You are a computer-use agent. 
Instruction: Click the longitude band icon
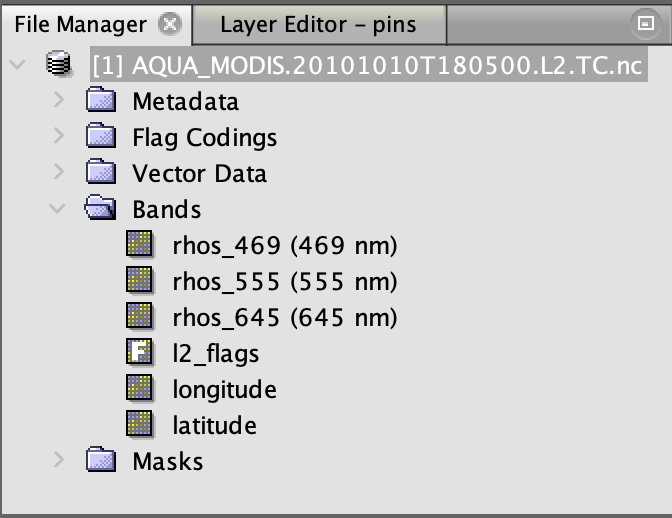(x=139, y=389)
